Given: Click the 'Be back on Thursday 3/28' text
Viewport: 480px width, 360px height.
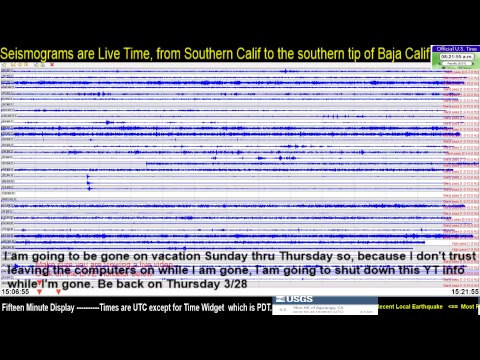Looking at the screenshot, I should point(173,284).
